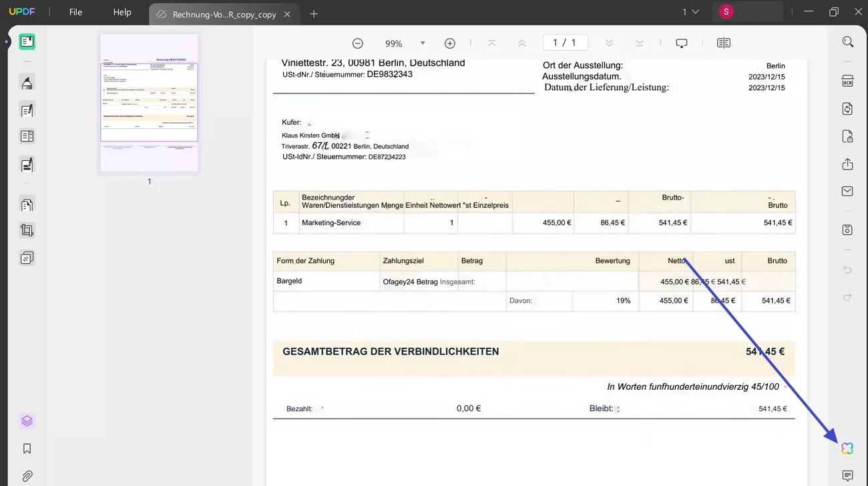Screen dimensions: 868x486
Task: Open the Share icon on the right sidebar
Action: point(847,164)
